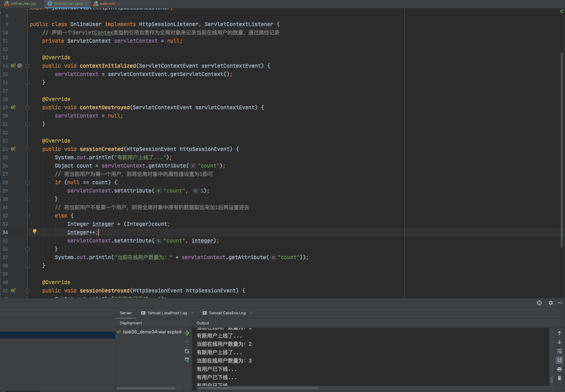The width and height of the screenshot is (565, 392).
Task: Close the web.xml tab
Action: point(119,3)
